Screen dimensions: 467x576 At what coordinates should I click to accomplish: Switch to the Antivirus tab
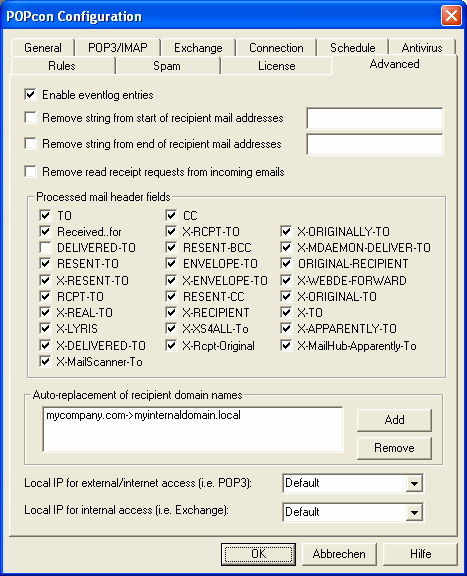pos(422,48)
